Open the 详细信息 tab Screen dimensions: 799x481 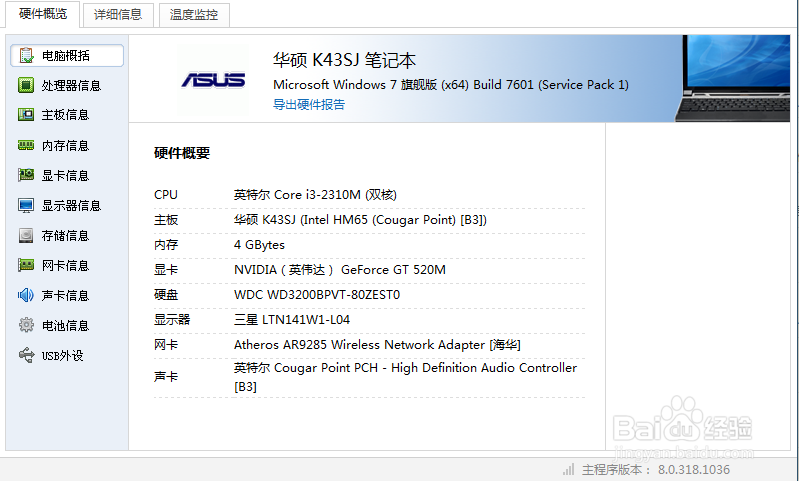tap(118, 15)
